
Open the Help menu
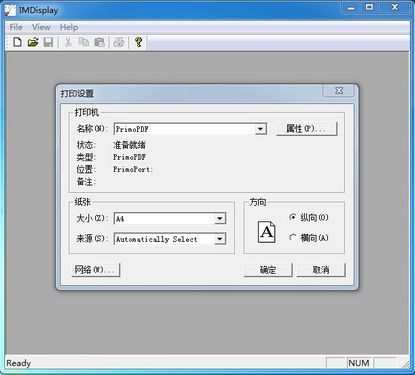(69, 27)
